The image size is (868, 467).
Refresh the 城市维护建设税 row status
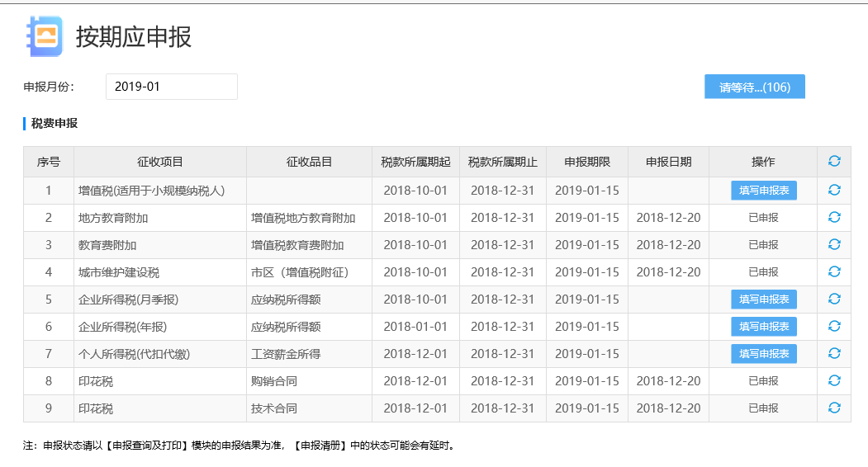[834, 272]
